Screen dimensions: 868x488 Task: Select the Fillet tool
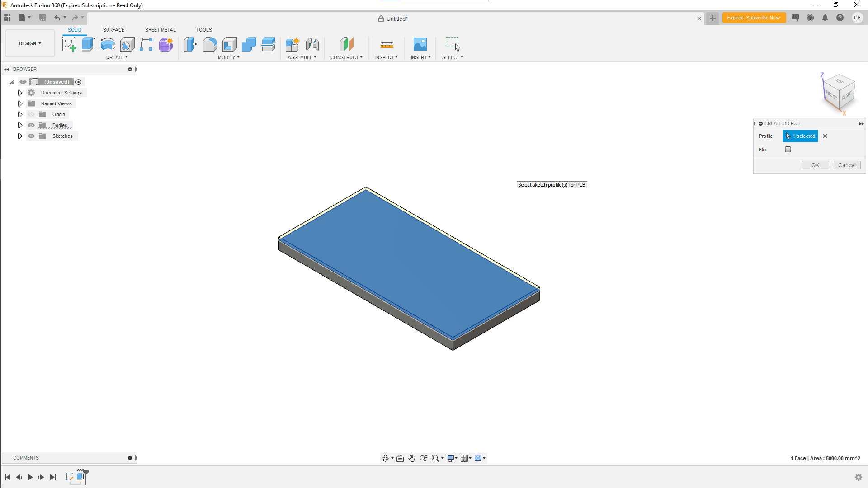click(210, 44)
